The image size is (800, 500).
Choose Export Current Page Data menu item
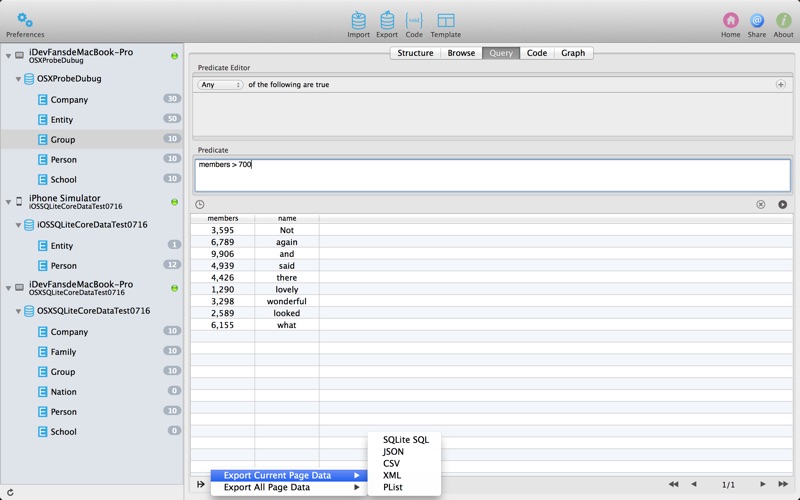289,476
